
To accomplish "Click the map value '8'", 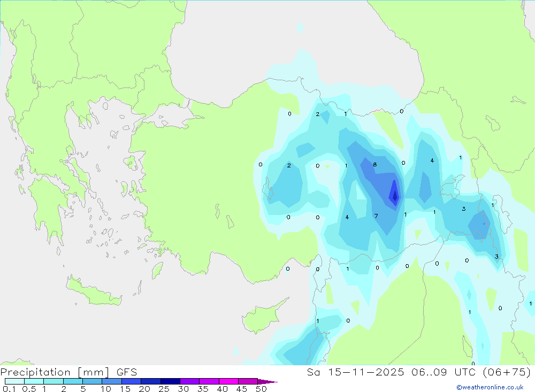I will (374, 164).
